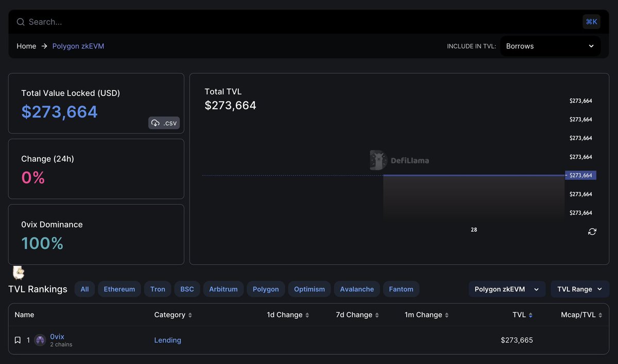Click the TVL Rankings heading

point(38,289)
